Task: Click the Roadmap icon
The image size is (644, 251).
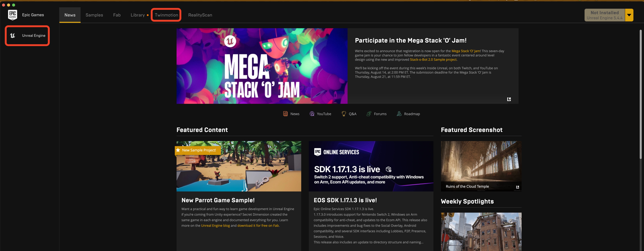Action: [399, 114]
